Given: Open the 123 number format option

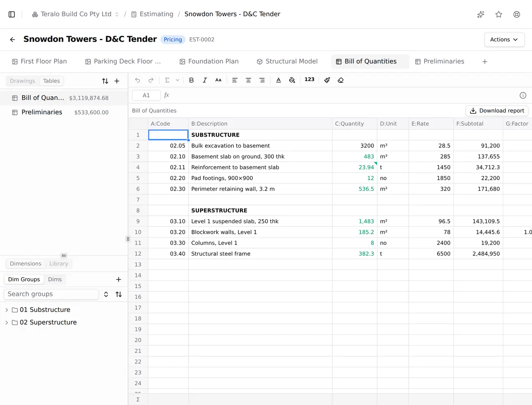Looking at the screenshot, I should point(309,80).
